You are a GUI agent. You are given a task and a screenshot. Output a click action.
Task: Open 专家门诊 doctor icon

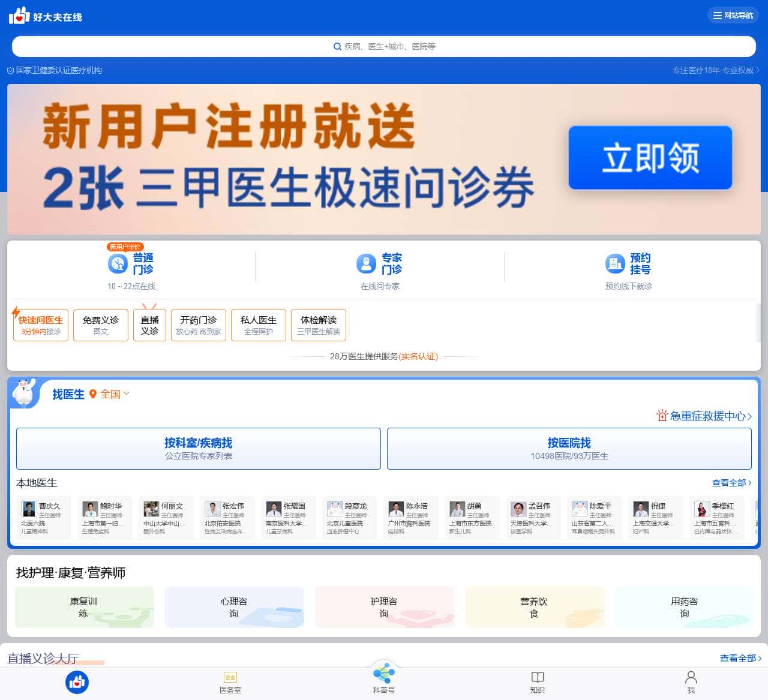(366, 263)
